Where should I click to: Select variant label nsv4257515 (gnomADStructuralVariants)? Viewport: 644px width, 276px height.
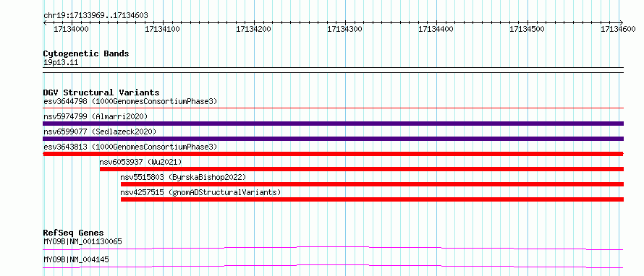click(201, 192)
